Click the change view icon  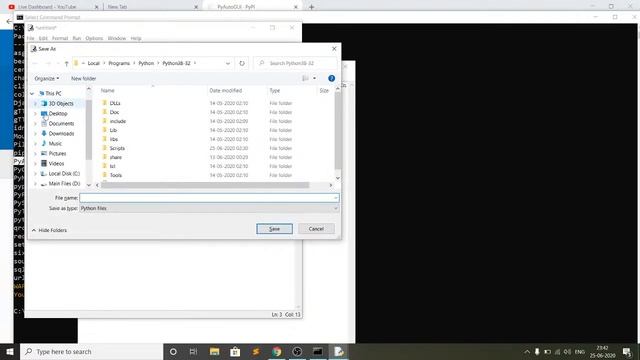[x=305, y=78]
